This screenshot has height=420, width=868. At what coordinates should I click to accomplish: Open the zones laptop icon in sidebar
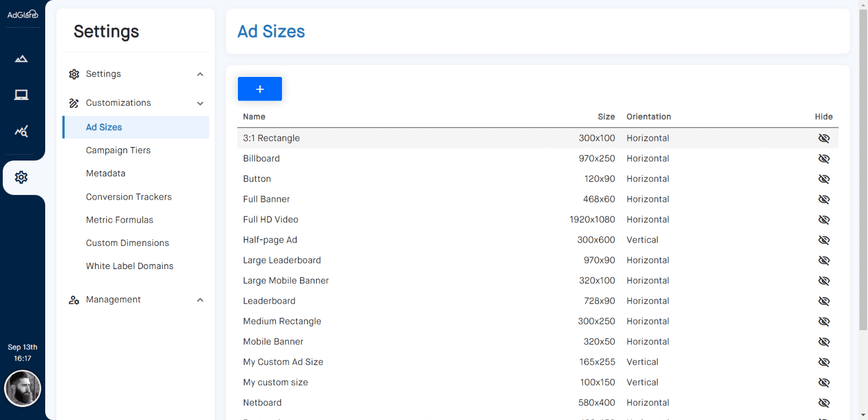point(21,95)
